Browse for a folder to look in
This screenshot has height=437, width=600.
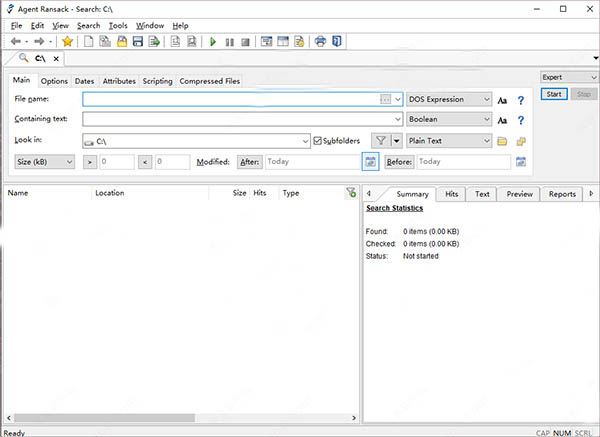tap(503, 141)
